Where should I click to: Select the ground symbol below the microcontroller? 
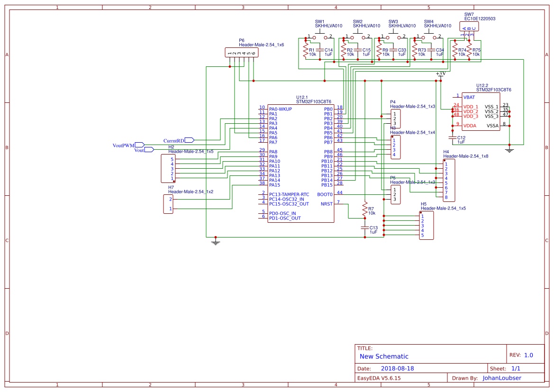(x=216, y=241)
